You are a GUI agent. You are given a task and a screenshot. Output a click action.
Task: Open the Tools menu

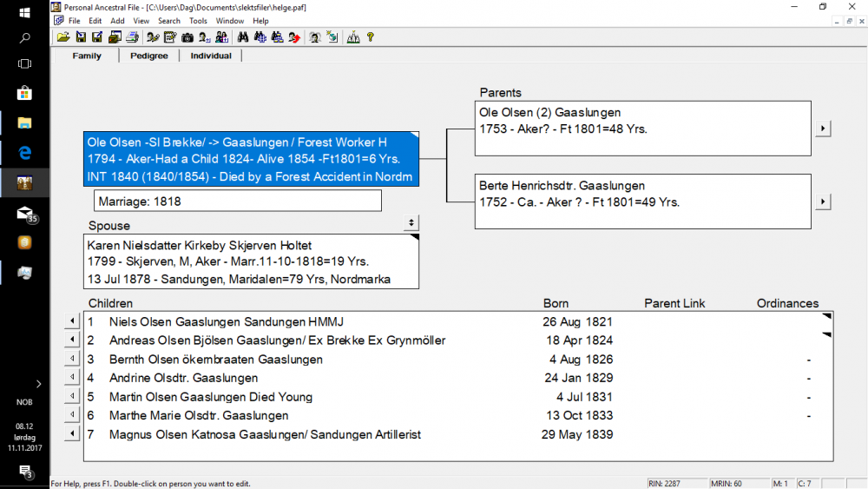pyautogui.click(x=198, y=21)
